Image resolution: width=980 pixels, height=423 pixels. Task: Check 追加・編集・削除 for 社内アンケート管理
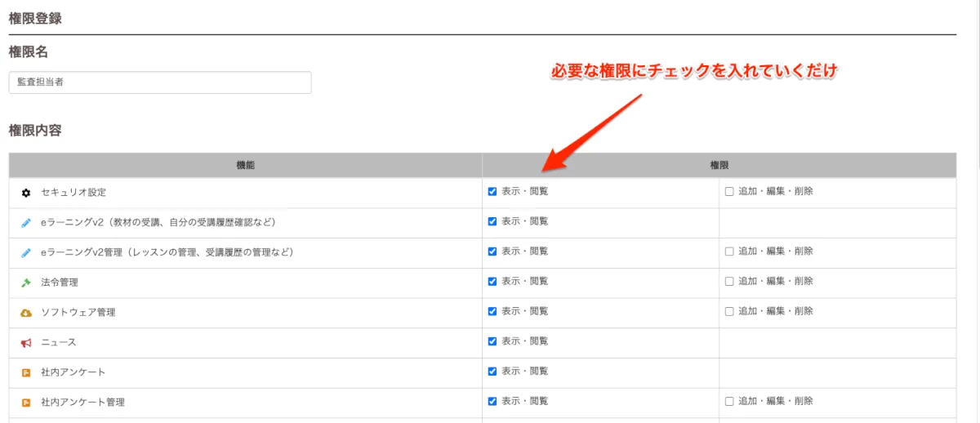tap(729, 401)
